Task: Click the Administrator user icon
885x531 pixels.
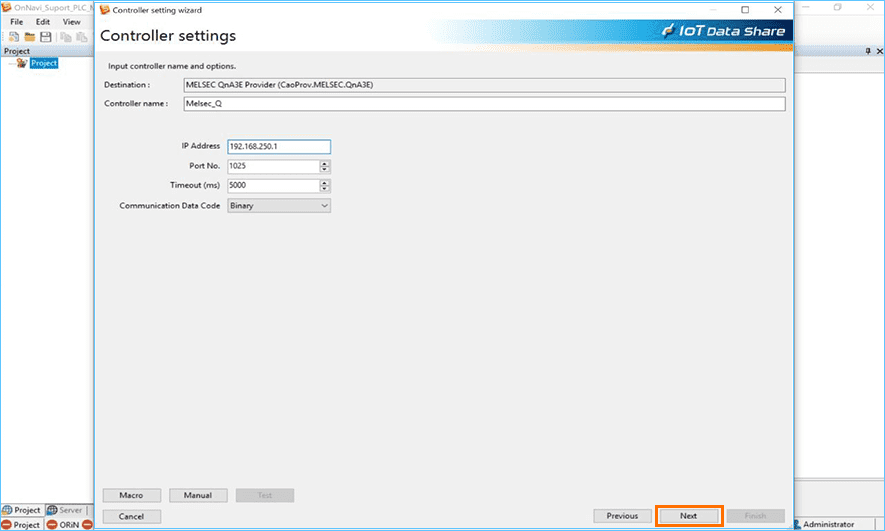Action: (x=797, y=524)
